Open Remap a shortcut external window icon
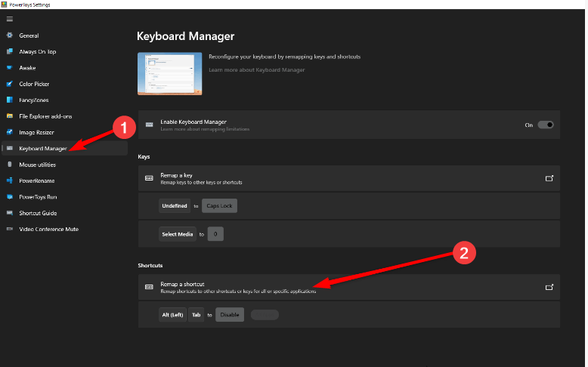The image size is (588, 367). pos(549,287)
